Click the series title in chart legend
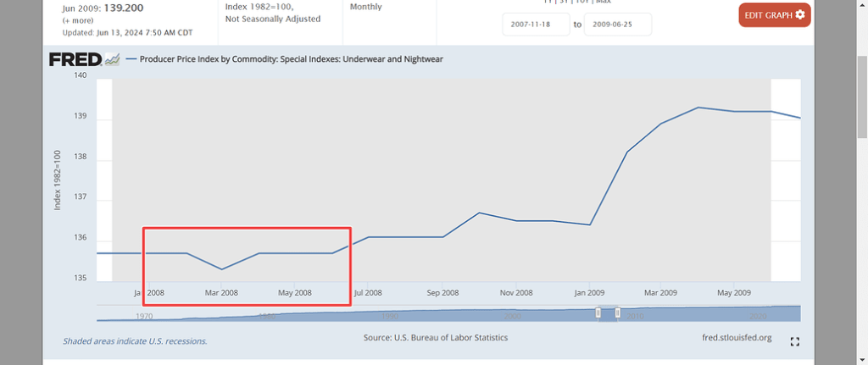 tap(291, 59)
